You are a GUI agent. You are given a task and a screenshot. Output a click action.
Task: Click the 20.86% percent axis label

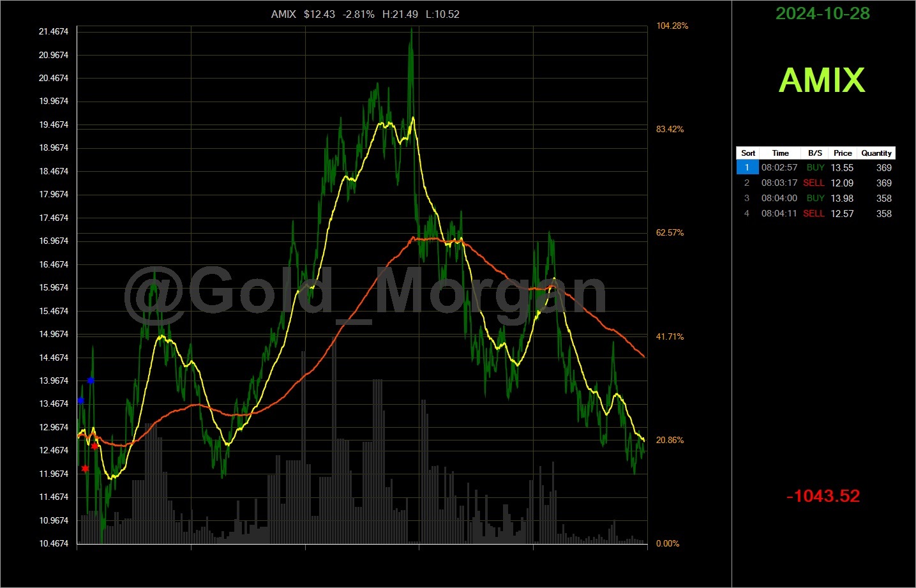pyautogui.click(x=670, y=440)
